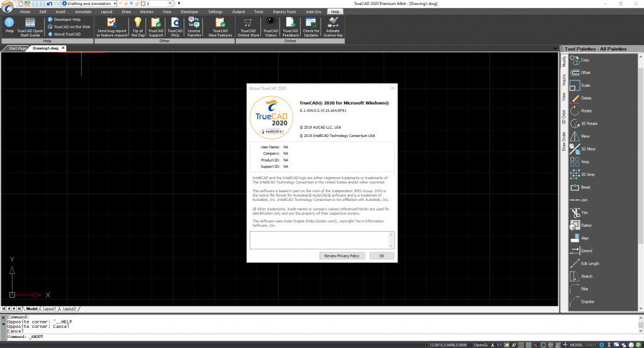Switch to Layout1 tab
644x348 pixels.
point(49,308)
